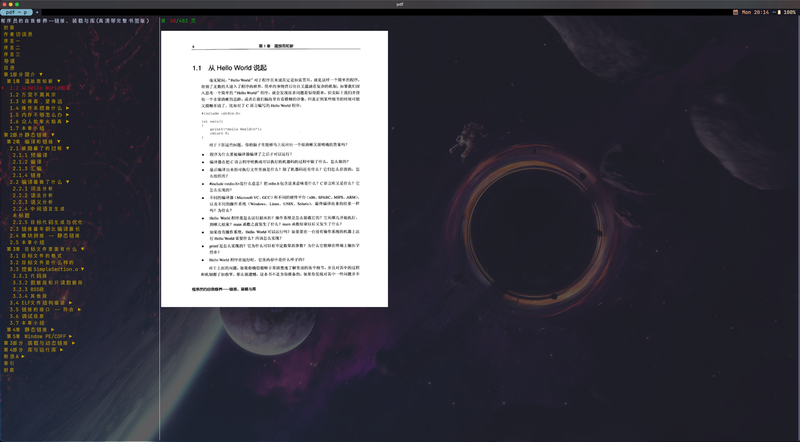This screenshot has width=800, height=442.
Task: Collapse the 3.3 SimpleSection.o arrow
Action: [x=82, y=269]
